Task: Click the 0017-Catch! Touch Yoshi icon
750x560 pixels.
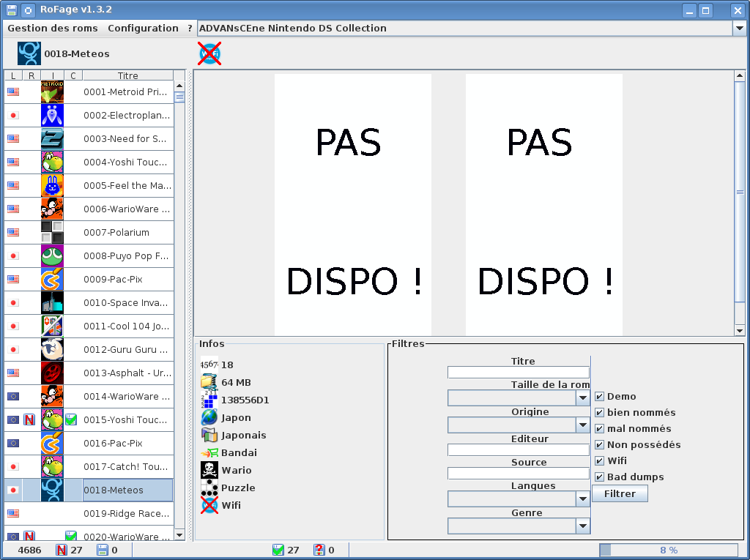Action: [x=52, y=467]
